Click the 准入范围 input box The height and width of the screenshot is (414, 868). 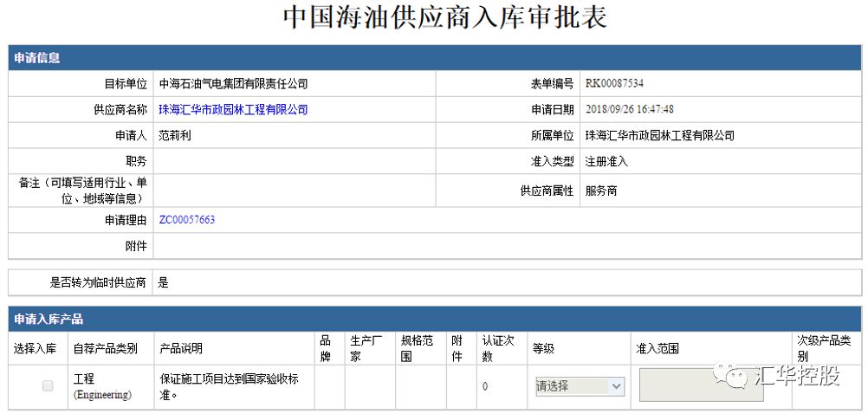coord(702,385)
